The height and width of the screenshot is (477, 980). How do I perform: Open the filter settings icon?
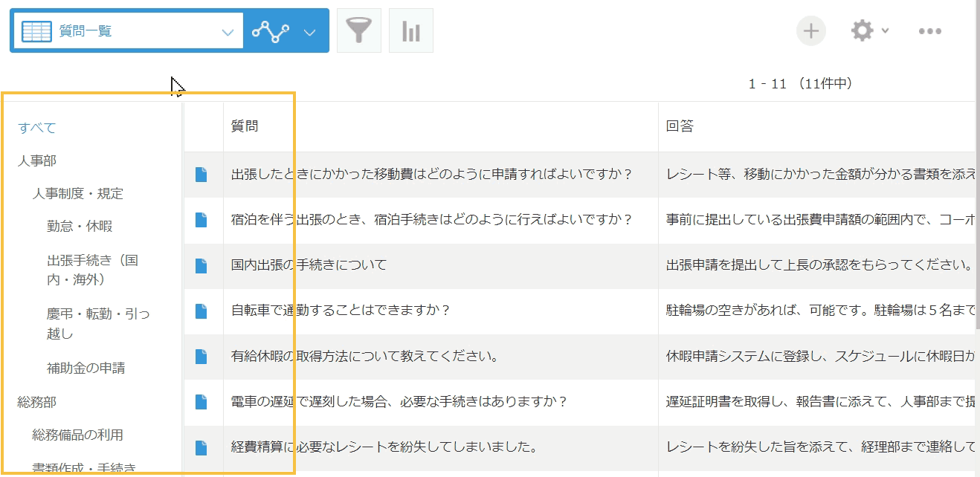pos(359,30)
